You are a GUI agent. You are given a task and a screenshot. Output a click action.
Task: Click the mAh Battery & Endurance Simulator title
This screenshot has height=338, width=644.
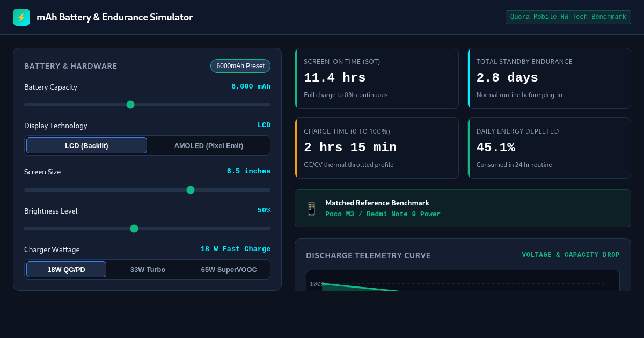tap(114, 17)
